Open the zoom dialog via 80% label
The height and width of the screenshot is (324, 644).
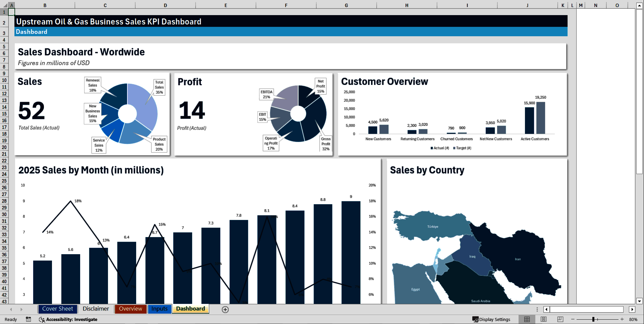633,319
